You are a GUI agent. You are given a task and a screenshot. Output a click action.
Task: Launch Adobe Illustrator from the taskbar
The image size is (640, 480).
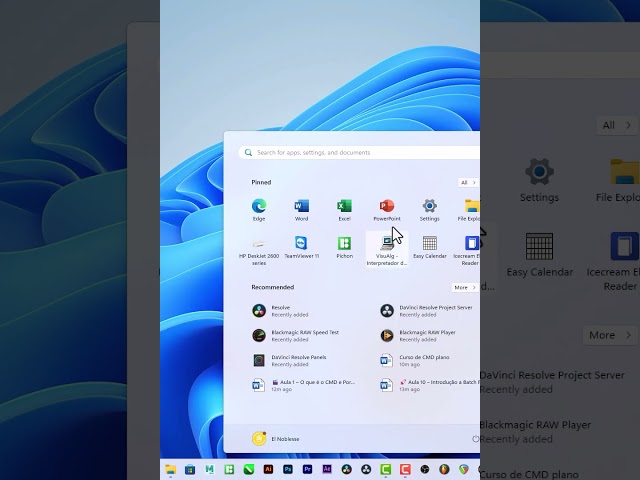[268, 469]
